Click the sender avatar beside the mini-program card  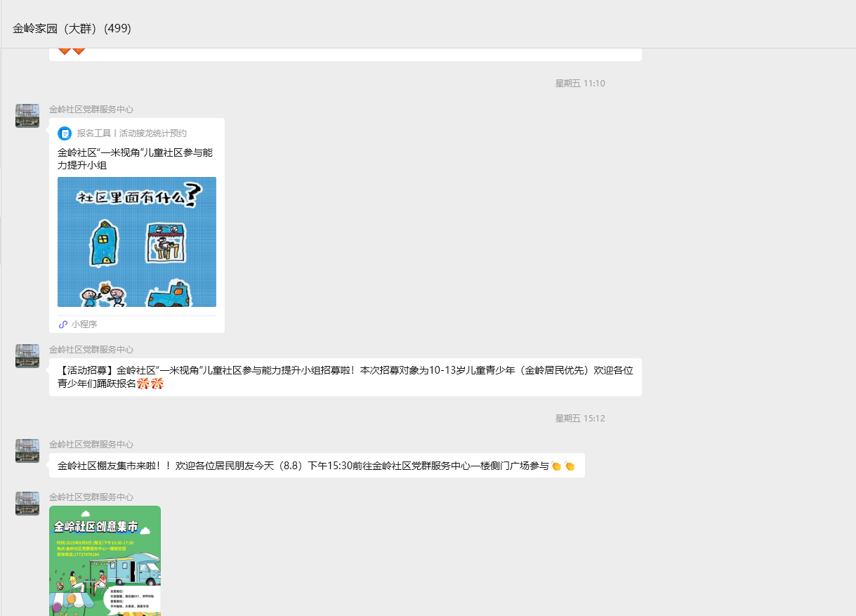[x=27, y=116]
